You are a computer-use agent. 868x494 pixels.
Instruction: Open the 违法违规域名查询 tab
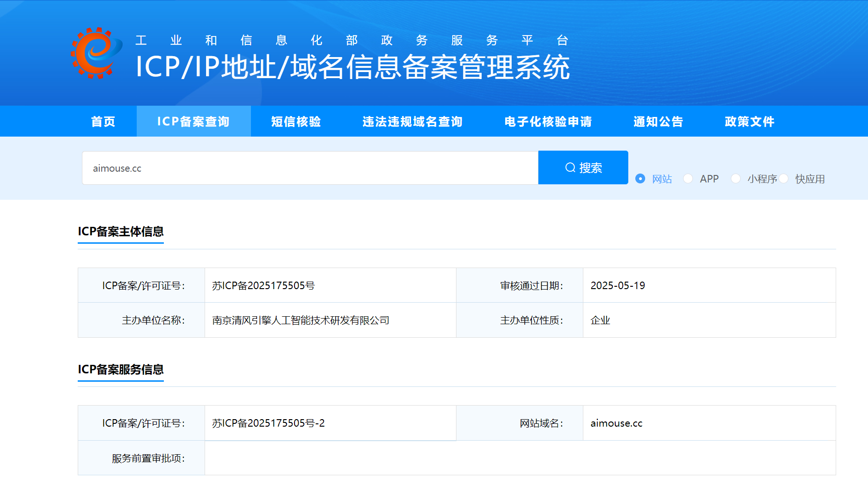pyautogui.click(x=412, y=122)
